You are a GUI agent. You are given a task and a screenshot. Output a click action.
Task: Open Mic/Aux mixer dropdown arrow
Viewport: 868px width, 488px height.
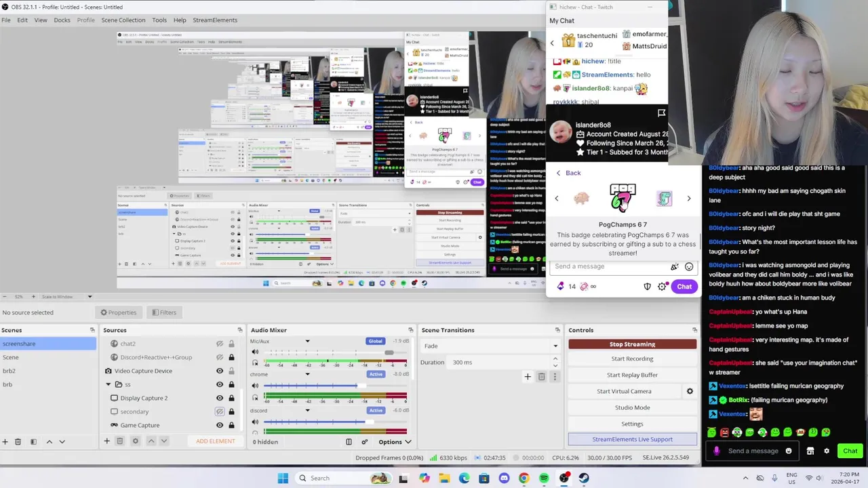307,341
